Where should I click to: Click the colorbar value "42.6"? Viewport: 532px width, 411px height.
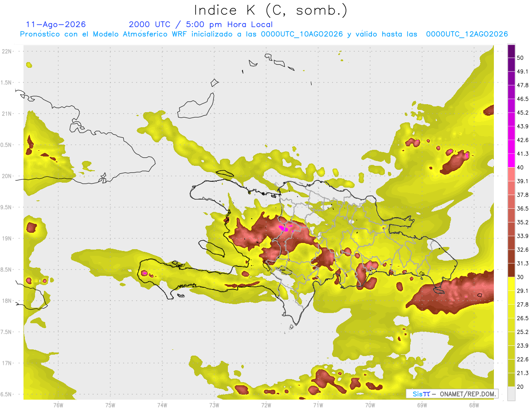point(523,140)
